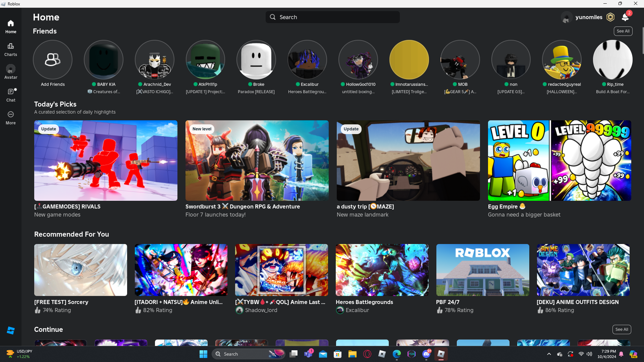Open the PBF 24/7 thumbnail
Screen dimensions: 644x362
coord(483,270)
